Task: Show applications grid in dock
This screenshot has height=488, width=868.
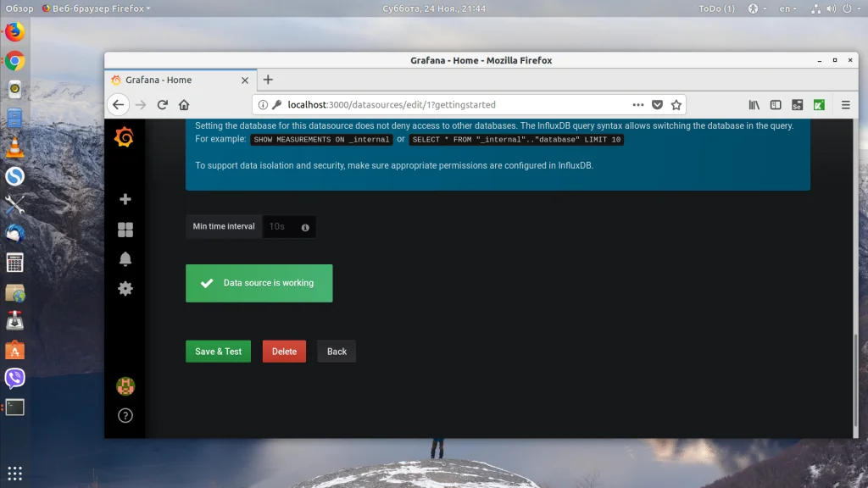Action: 15,474
